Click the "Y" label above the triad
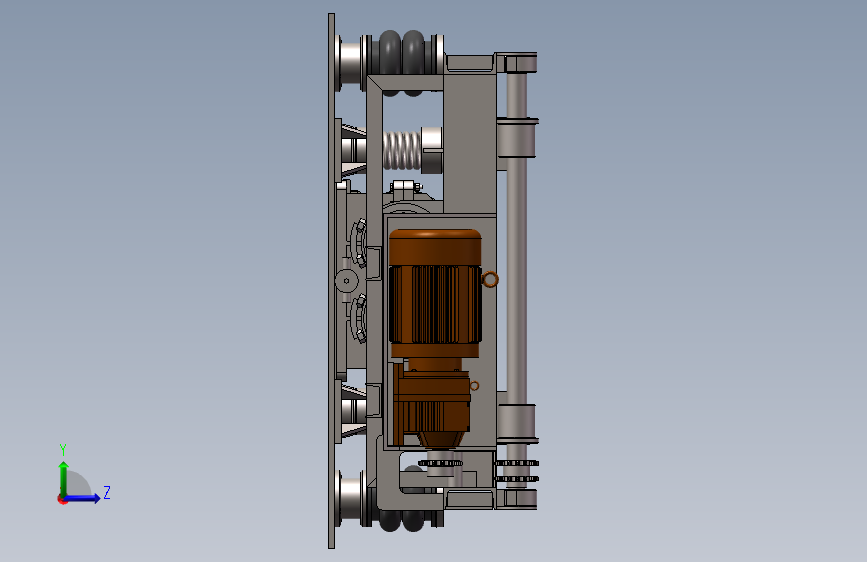Screen dimensions: 867x562 click(x=63, y=450)
